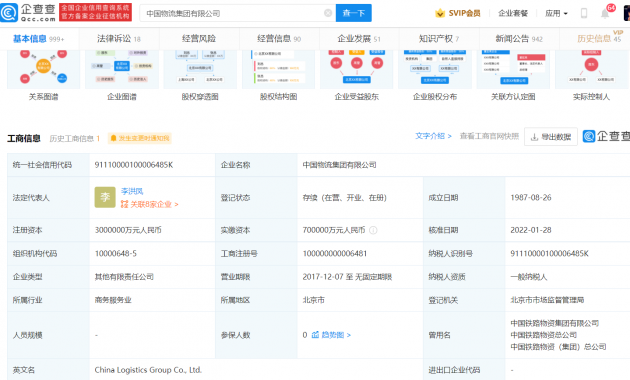Click info icon beside paid-in capital
The image size is (630, 380).
tap(373, 230)
